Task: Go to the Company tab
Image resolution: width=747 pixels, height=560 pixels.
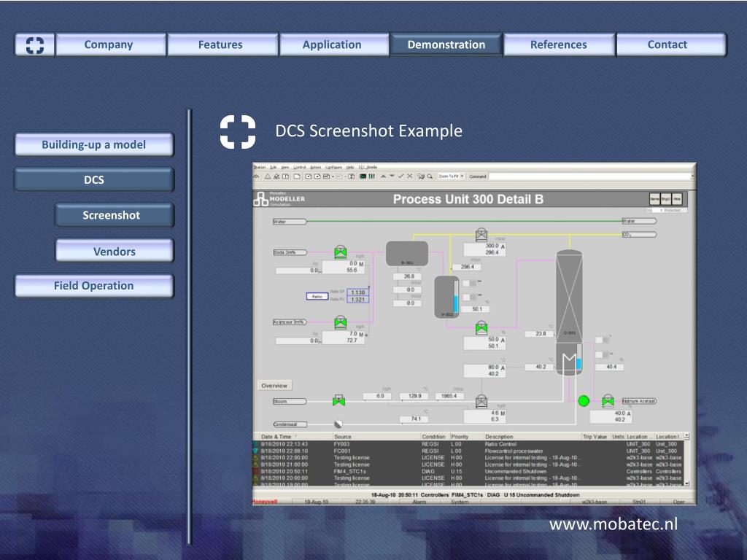Action: point(111,44)
